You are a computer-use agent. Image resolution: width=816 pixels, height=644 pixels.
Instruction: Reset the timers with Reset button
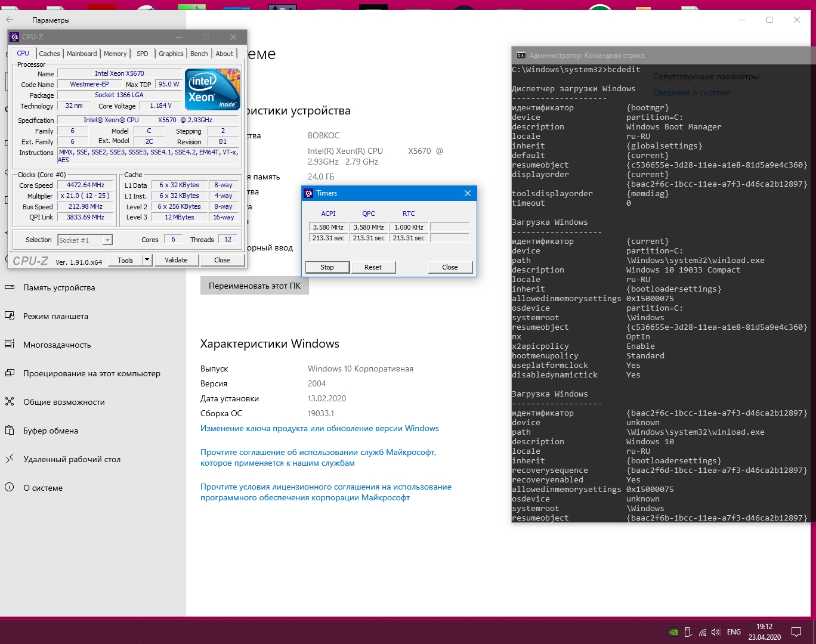pos(373,267)
